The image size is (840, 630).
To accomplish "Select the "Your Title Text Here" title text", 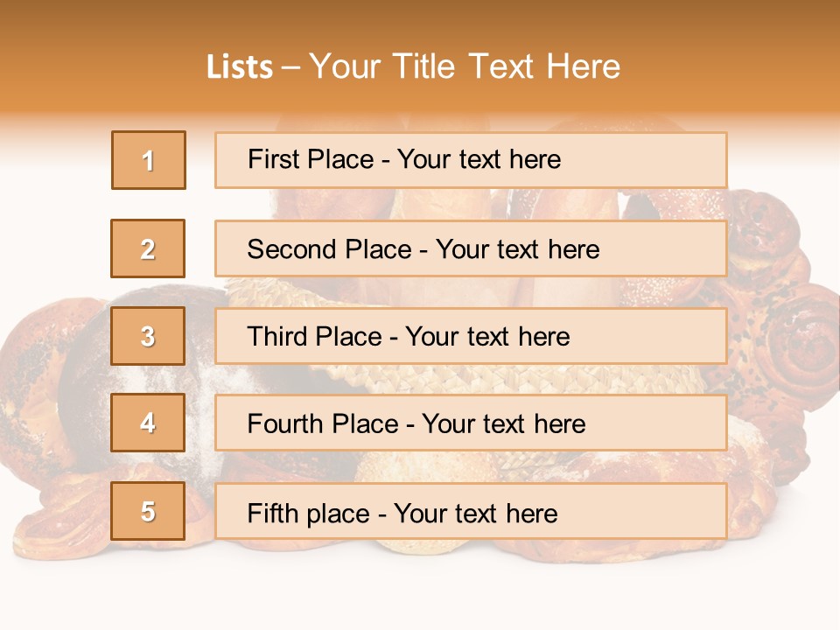I will tap(465, 66).
